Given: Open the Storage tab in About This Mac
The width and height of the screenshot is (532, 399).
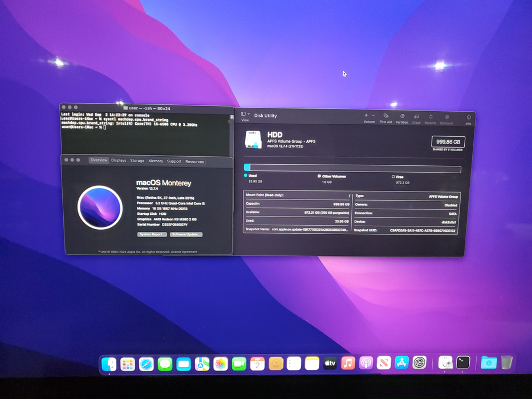Looking at the screenshot, I should point(137,161).
